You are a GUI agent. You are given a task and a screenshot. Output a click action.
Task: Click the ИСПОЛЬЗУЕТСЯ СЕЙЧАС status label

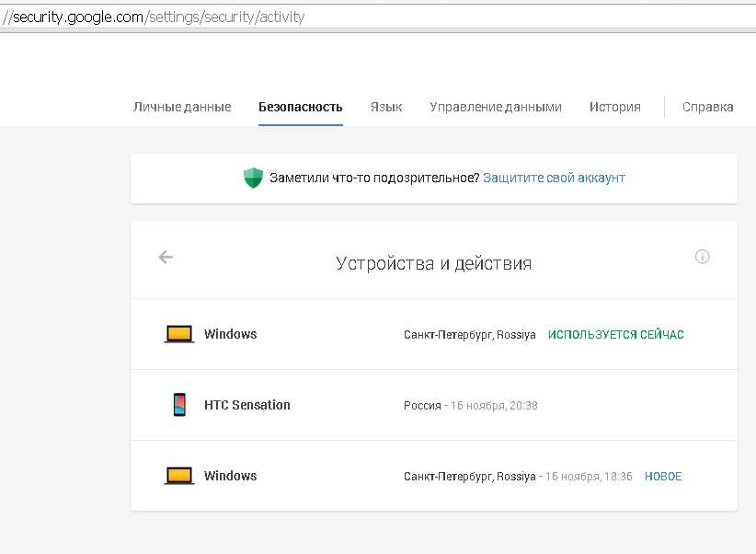[615, 335]
